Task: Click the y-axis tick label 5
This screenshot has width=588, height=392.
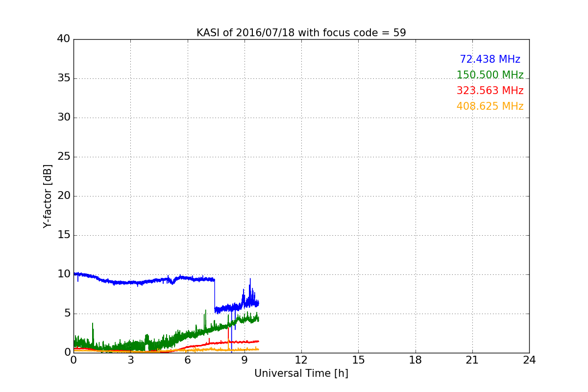Action: coord(67,314)
